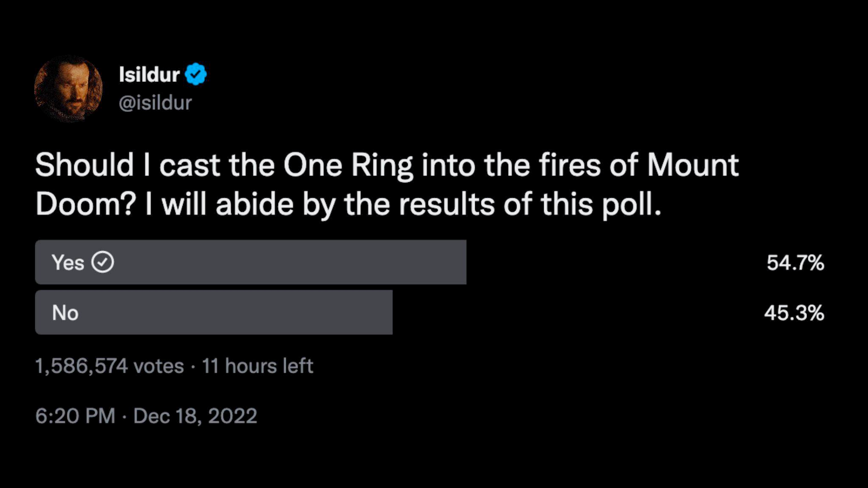
Task: Open the 6:20 PM timestamp
Action: coord(75,416)
